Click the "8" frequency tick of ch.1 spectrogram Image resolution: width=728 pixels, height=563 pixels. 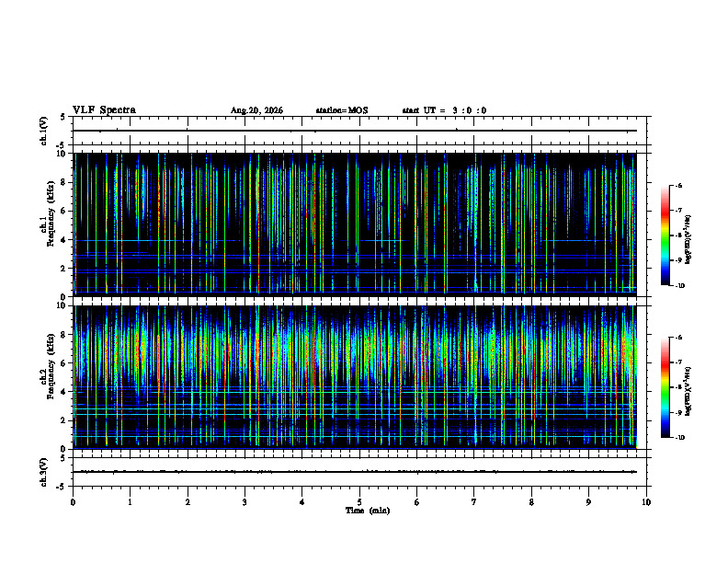64,182
